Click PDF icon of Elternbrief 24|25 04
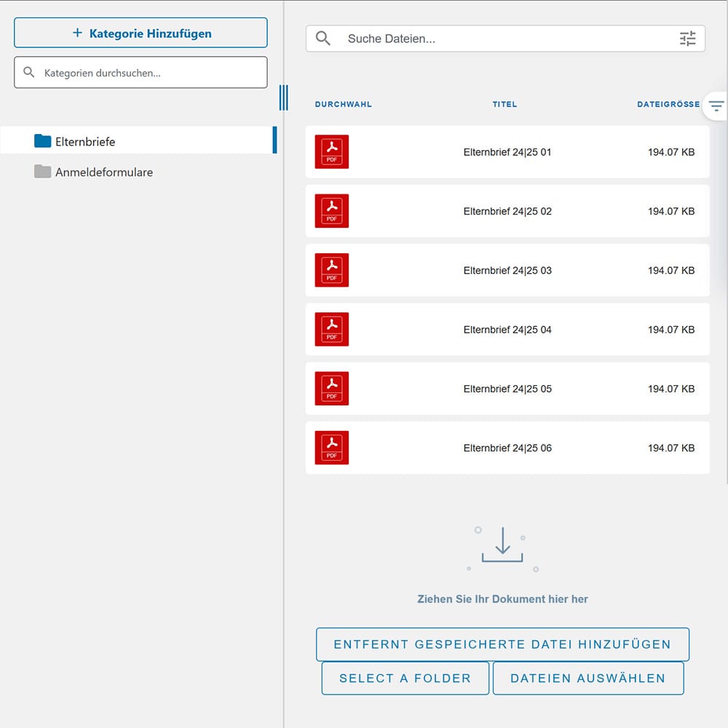 pos(331,329)
